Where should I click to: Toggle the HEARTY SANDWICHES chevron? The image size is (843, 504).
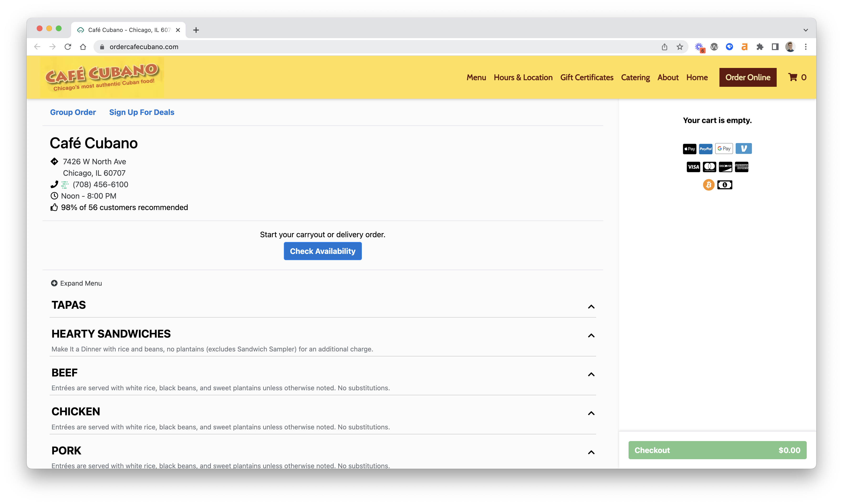coord(591,335)
